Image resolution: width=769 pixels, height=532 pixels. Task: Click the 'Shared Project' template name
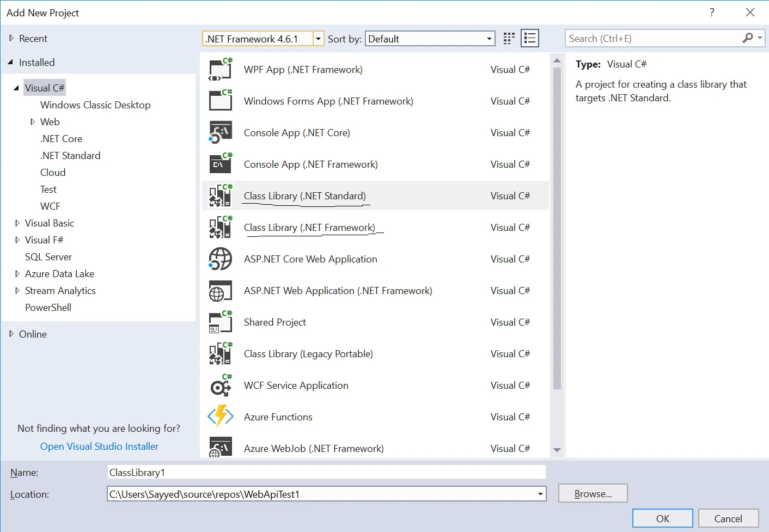[x=275, y=322]
